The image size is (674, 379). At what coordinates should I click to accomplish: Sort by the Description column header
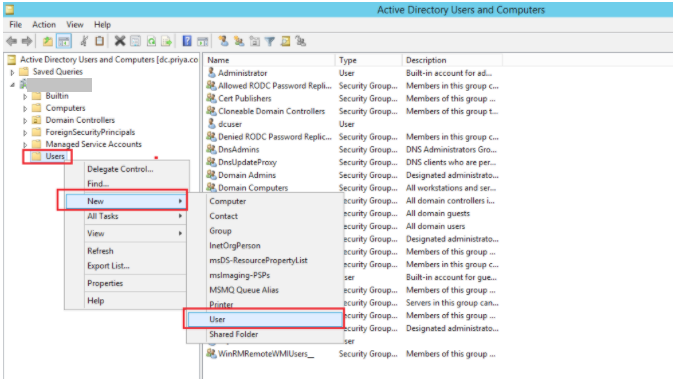(x=452, y=60)
